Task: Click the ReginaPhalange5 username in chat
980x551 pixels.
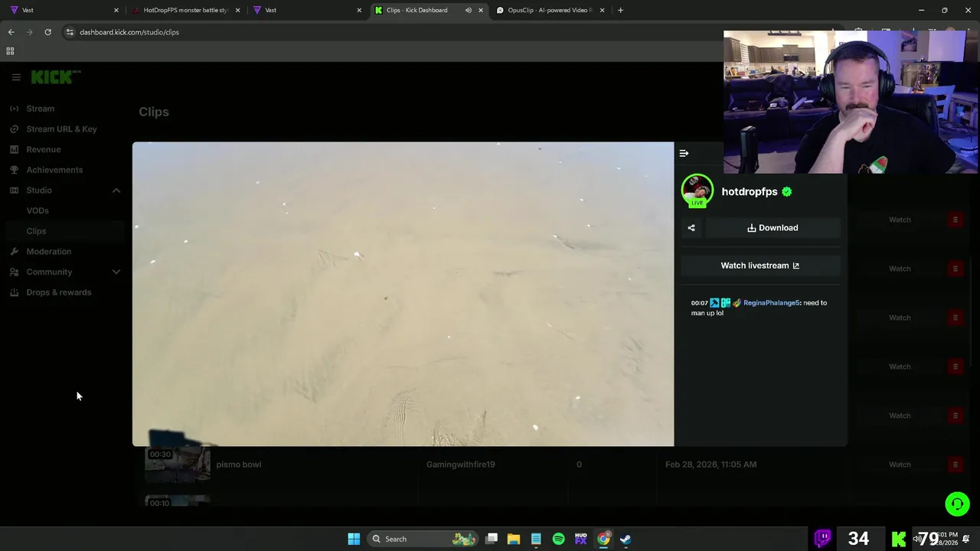Action: (771, 303)
